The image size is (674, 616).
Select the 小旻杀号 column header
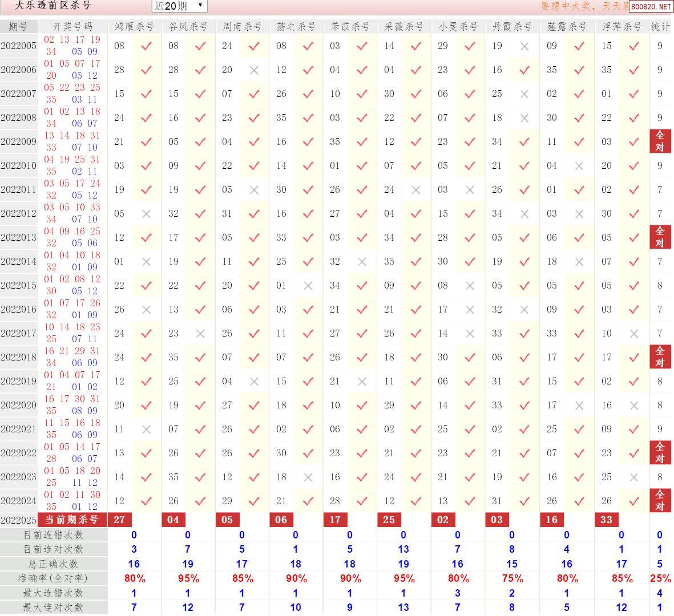point(458,27)
